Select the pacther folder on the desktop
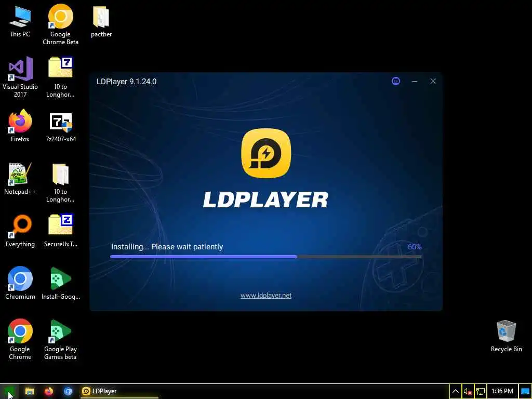This screenshot has width=532, height=399. (101, 21)
